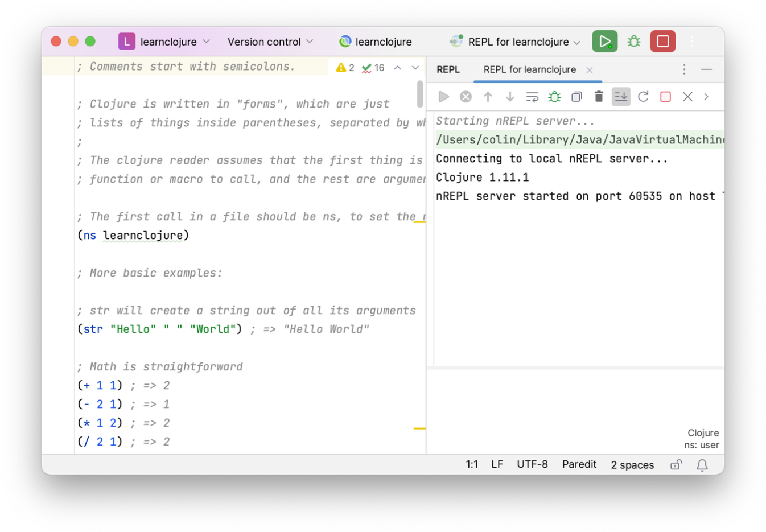Toggle the read-only lock icon

click(x=676, y=465)
